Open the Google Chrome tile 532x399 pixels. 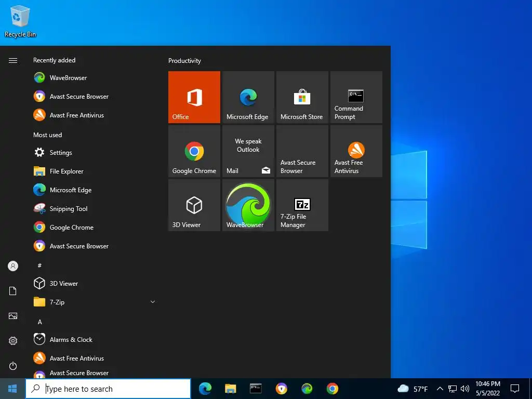[x=194, y=151]
